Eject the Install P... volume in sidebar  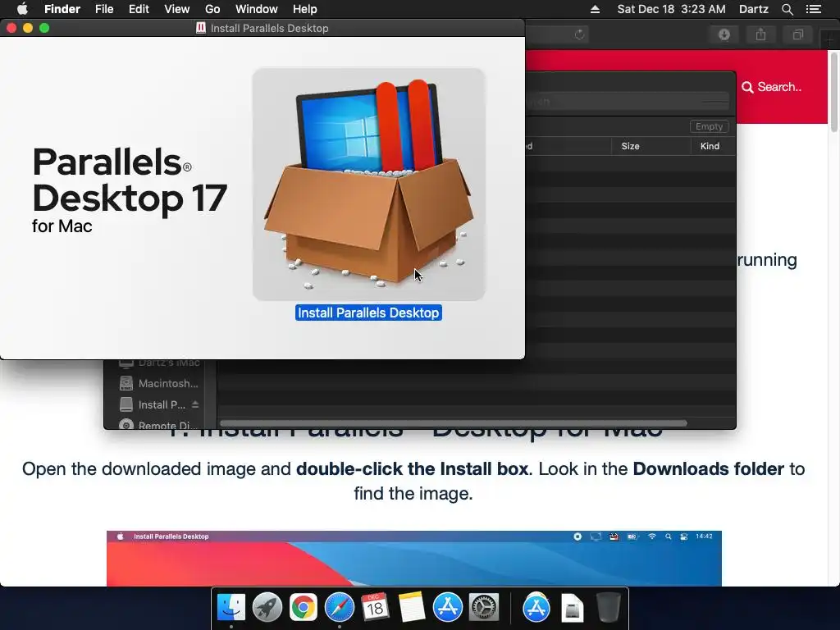(195, 404)
